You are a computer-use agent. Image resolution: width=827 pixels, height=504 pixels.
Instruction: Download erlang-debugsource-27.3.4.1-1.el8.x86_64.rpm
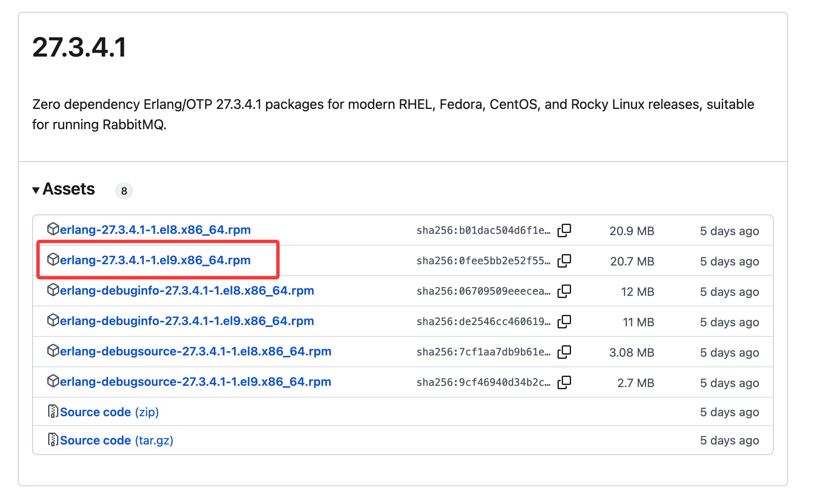(x=196, y=351)
